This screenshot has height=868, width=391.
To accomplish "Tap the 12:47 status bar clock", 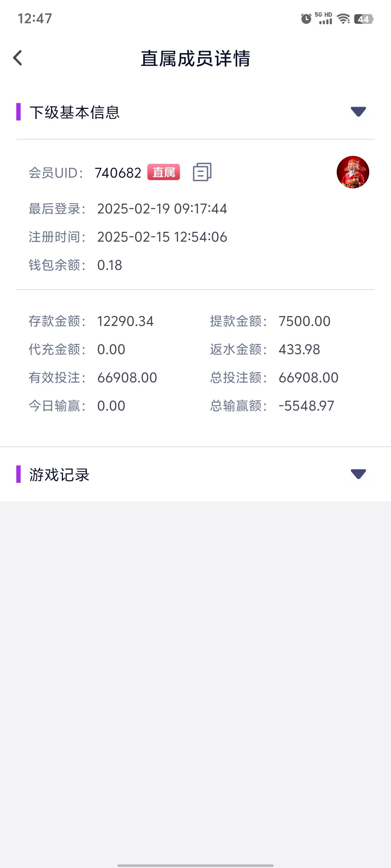I will coord(35,18).
